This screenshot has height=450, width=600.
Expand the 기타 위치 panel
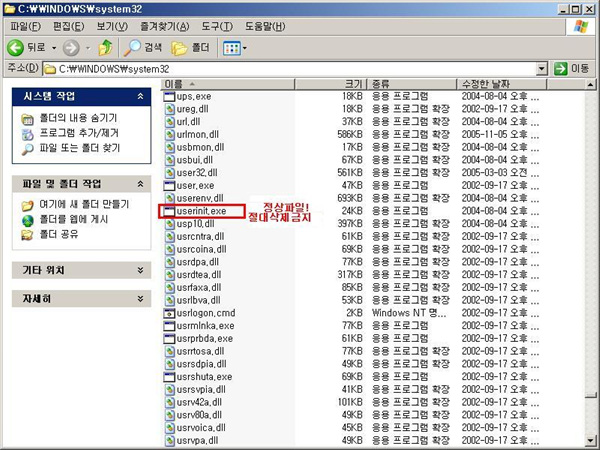pyautogui.click(x=140, y=271)
